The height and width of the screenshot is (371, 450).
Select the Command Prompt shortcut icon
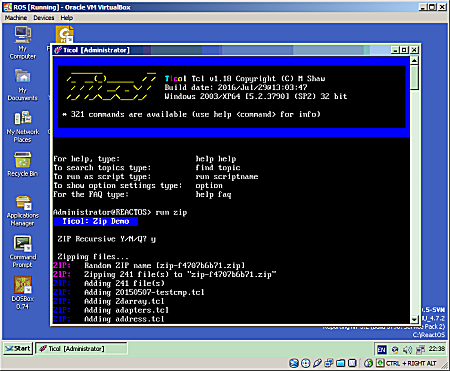coord(23,244)
